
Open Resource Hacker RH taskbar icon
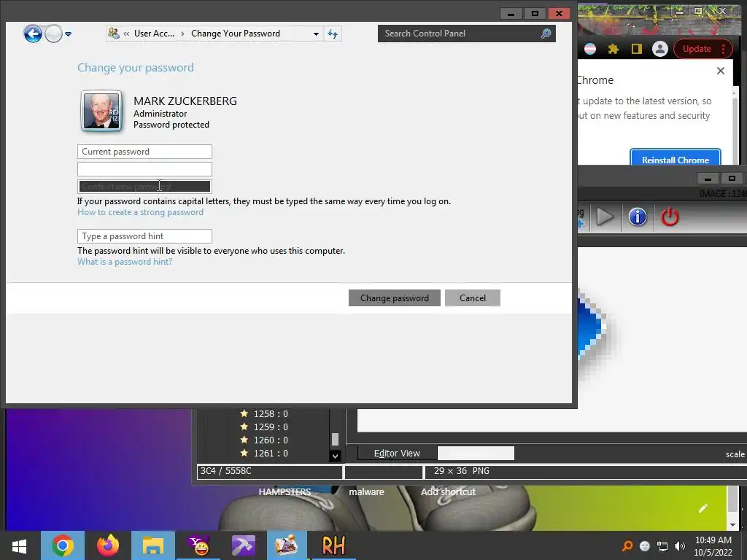click(x=333, y=545)
